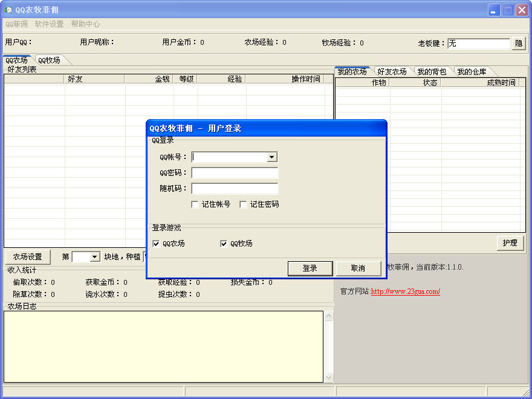Click the 捉虫次数 statistic text

point(179,294)
